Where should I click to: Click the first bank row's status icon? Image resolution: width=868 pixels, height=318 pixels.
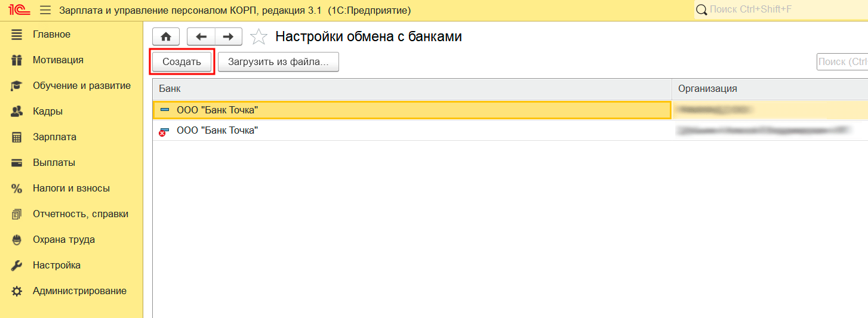[165, 110]
